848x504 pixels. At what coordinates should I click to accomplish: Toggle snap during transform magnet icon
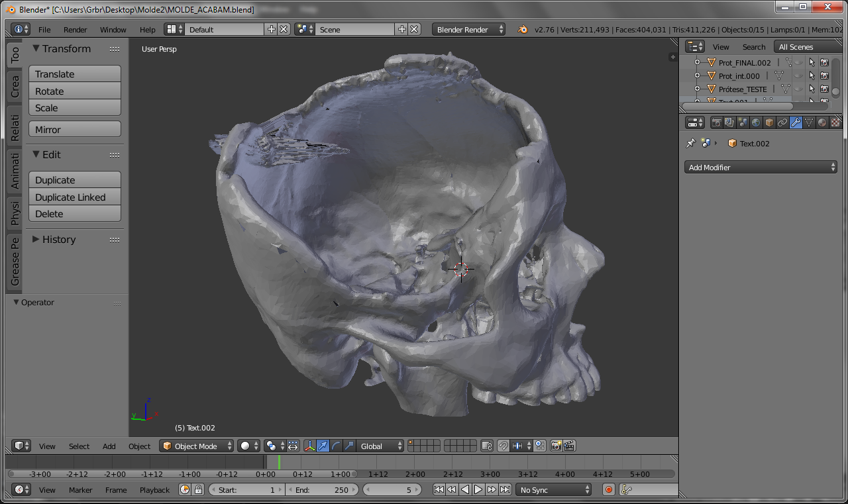coord(503,446)
